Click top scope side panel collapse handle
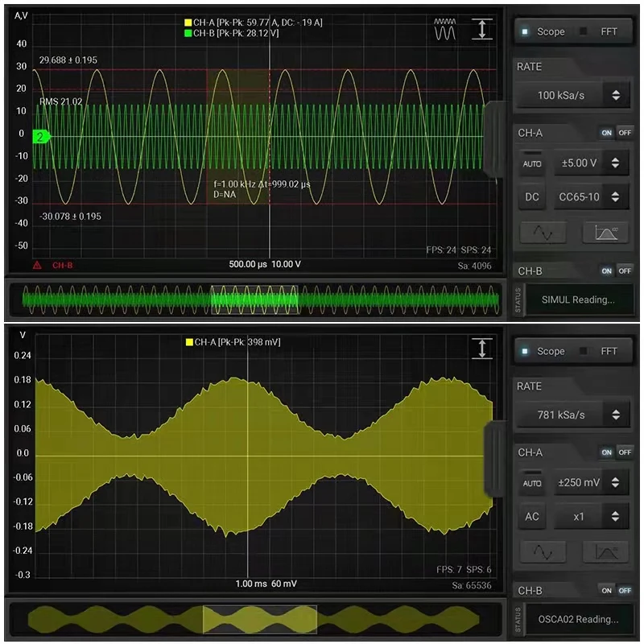 (494, 138)
